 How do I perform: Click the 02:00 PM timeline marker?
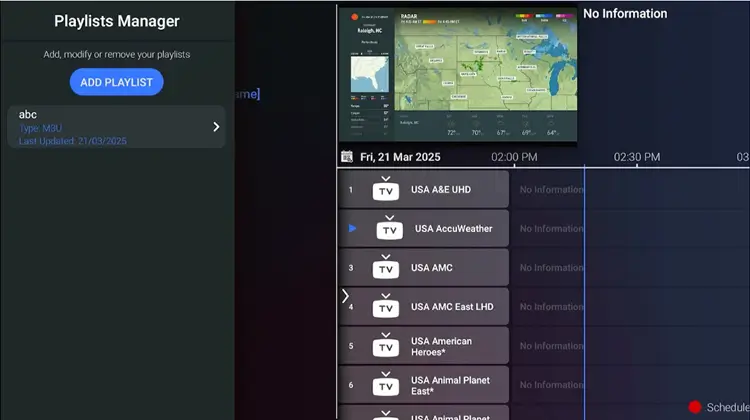[x=514, y=157]
